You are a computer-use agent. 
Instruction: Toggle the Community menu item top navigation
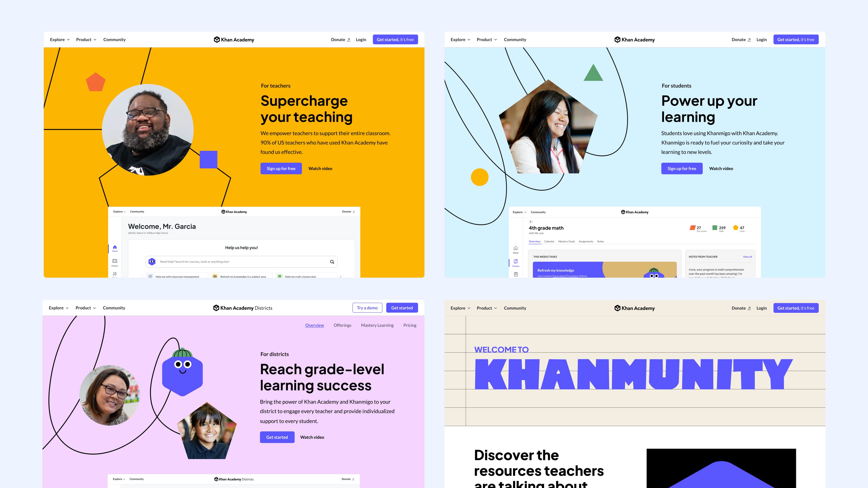114,39
